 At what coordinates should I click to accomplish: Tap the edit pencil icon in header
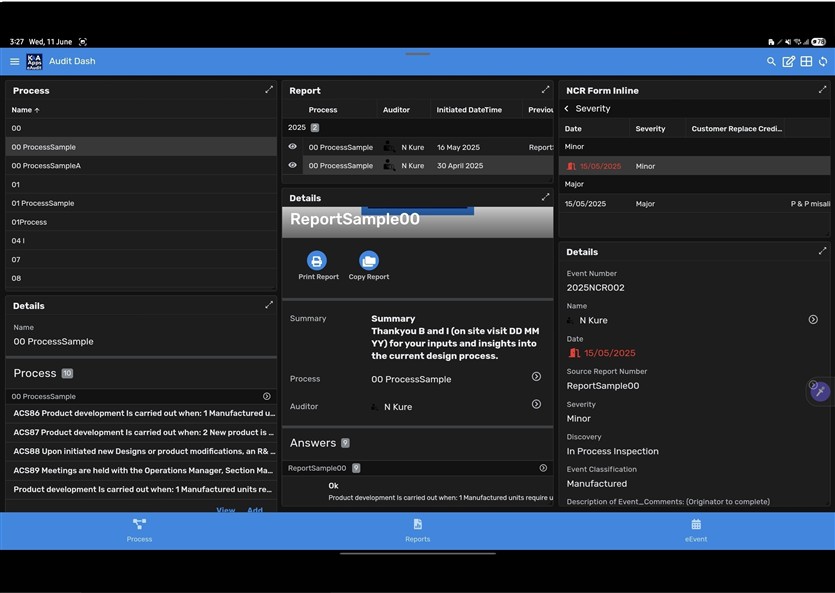[x=788, y=62]
